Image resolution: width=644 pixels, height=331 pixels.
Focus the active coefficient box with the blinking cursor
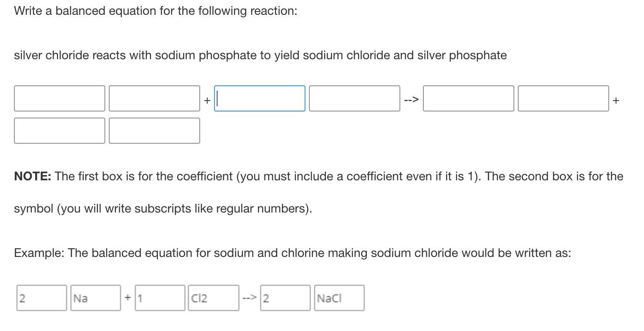pyautogui.click(x=260, y=98)
